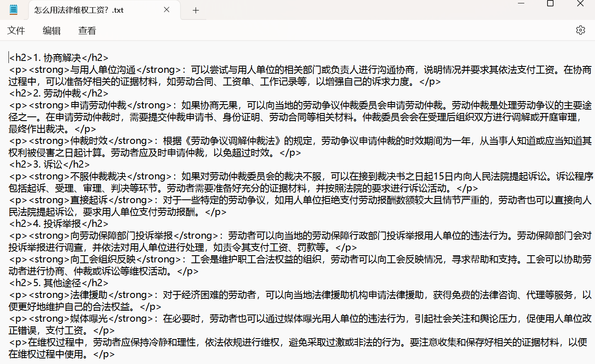Open the 查看 menu

(x=87, y=30)
